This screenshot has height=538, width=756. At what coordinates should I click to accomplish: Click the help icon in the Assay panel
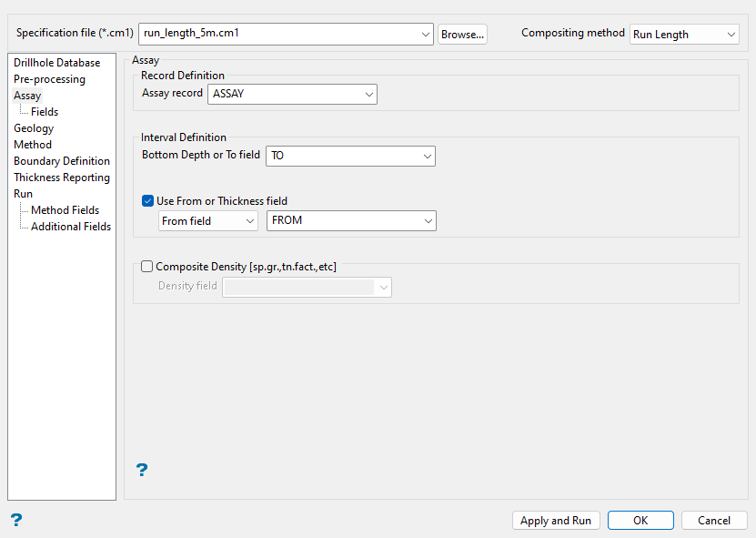[141, 470]
